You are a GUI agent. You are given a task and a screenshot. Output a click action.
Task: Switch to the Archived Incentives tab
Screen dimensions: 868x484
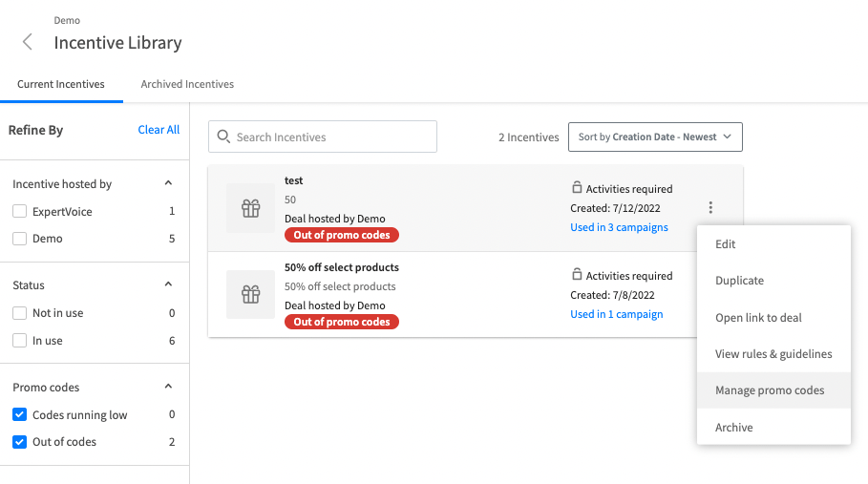(x=187, y=84)
